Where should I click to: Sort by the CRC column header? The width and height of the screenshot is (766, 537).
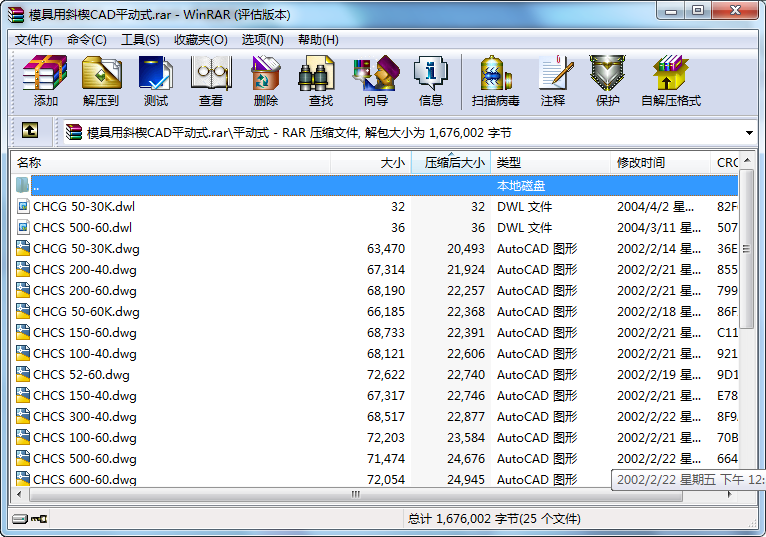pyautogui.click(x=724, y=163)
